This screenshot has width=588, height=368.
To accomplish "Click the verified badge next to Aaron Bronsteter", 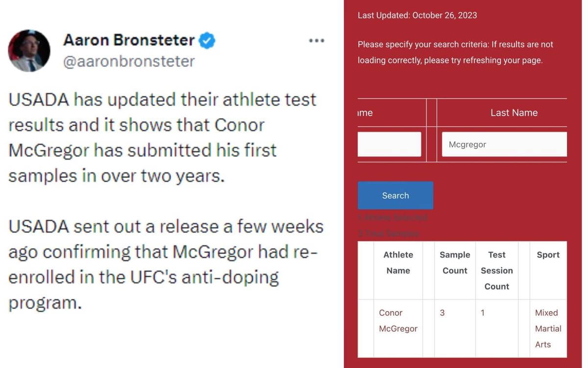I will (x=206, y=40).
